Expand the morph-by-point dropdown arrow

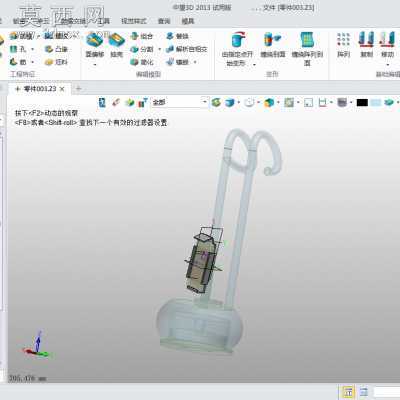tap(254, 64)
